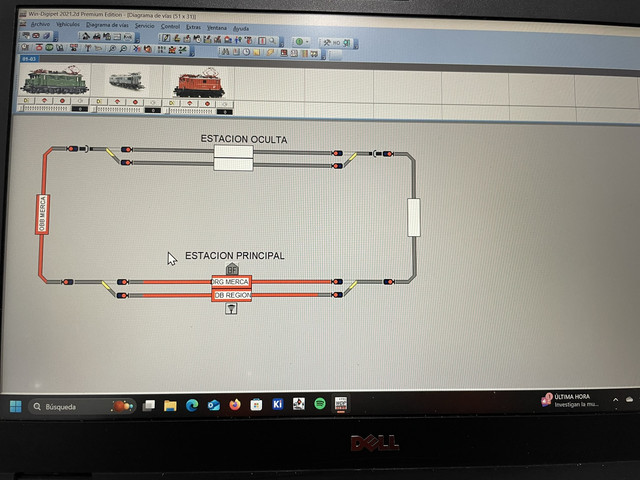Toggle lower-left turnout of Estacion Principal

[106, 285]
